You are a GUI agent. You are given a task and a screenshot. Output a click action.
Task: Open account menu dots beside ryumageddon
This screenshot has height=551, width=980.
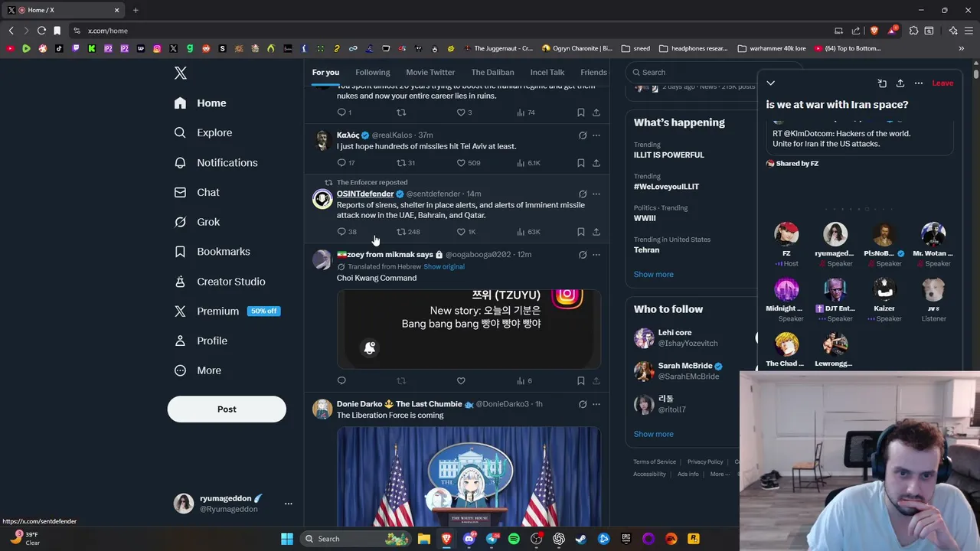tap(288, 504)
